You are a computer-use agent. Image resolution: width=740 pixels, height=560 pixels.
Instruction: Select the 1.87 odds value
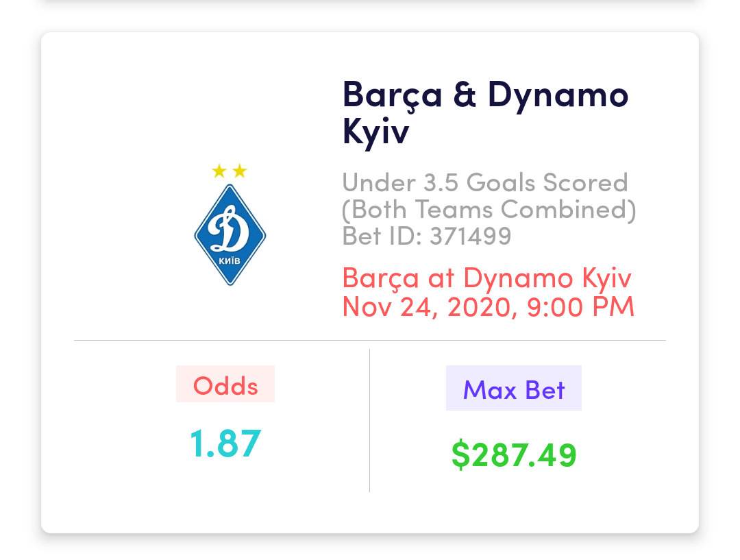pyautogui.click(x=225, y=443)
